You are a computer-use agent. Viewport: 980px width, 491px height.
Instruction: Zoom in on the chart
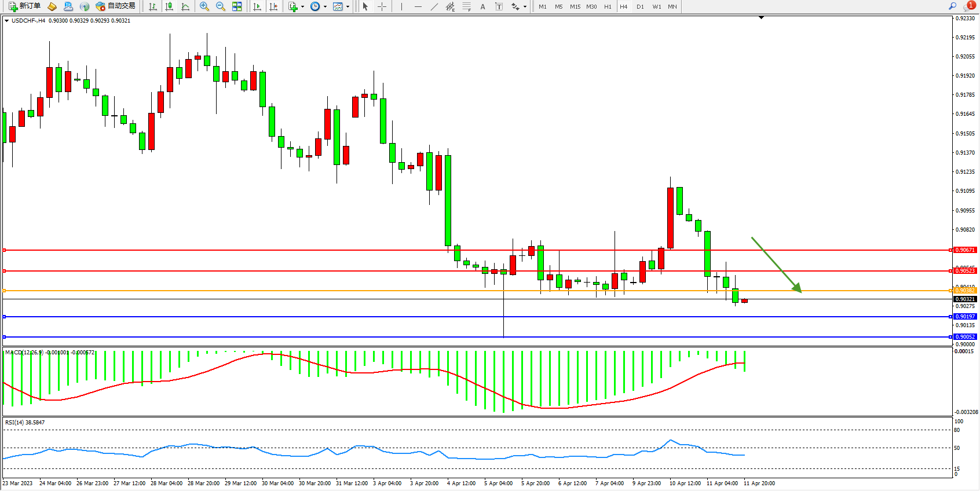tap(204, 6)
